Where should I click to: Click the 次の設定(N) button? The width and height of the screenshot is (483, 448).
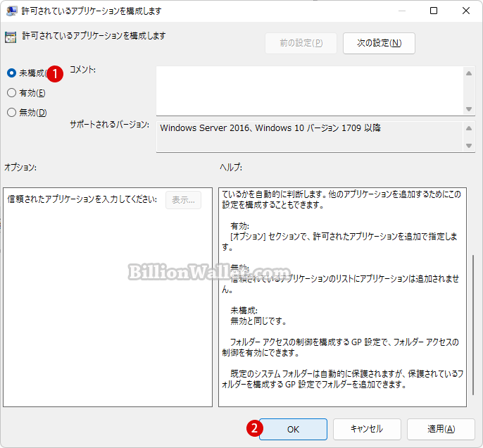(x=379, y=43)
